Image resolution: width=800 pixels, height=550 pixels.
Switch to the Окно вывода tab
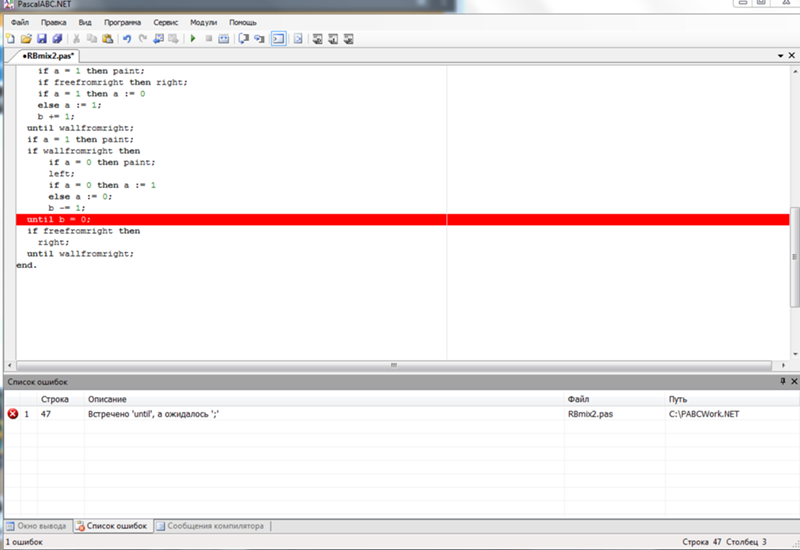click(37, 526)
